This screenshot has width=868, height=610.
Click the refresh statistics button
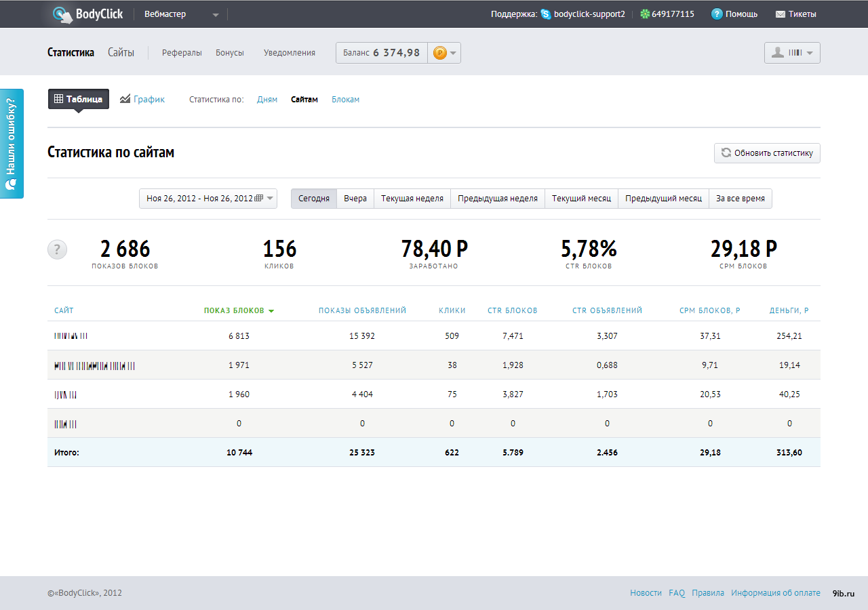tap(767, 153)
